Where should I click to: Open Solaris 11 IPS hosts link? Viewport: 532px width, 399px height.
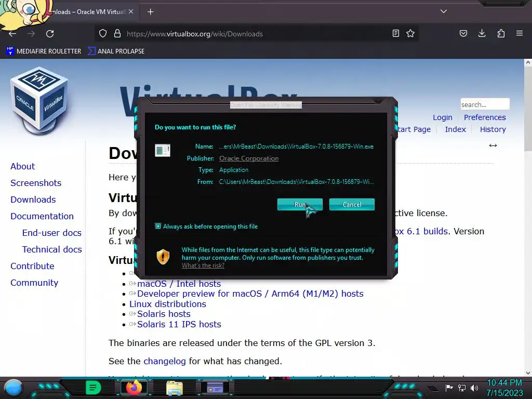click(179, 324)
